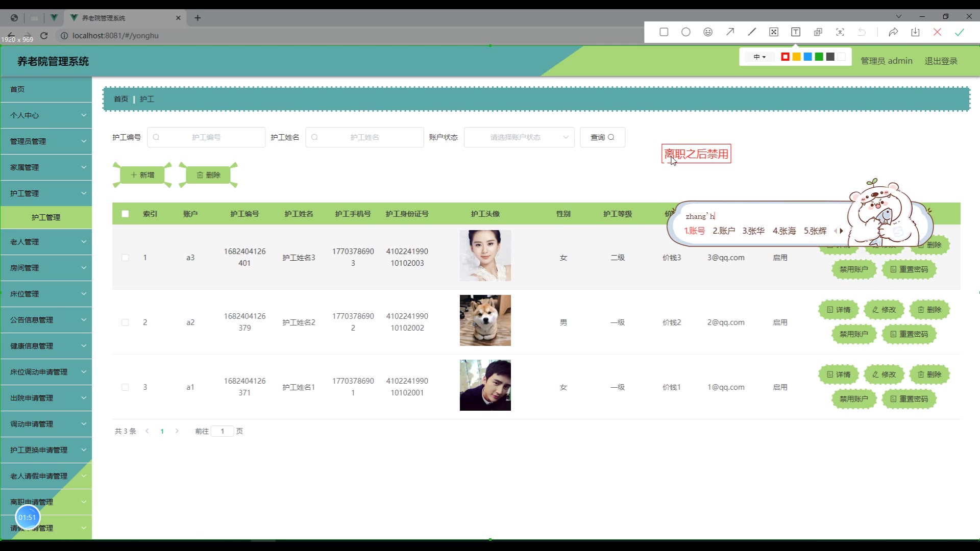Check the select-all box in the table header
The height and width of the screenshot is (551, 980).
125,214
